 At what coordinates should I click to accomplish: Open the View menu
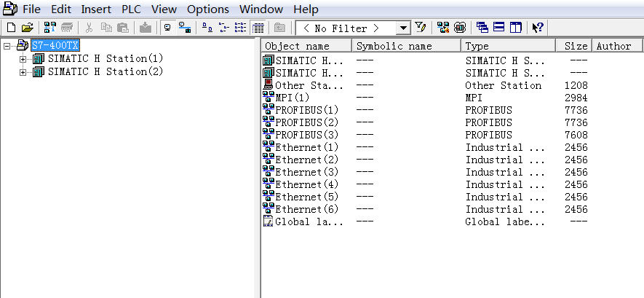[164, 9]
